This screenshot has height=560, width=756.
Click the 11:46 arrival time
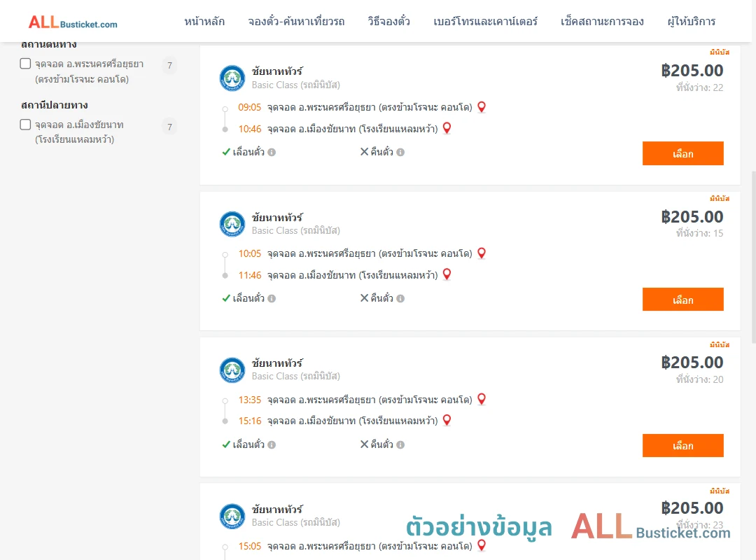[250, 275]
